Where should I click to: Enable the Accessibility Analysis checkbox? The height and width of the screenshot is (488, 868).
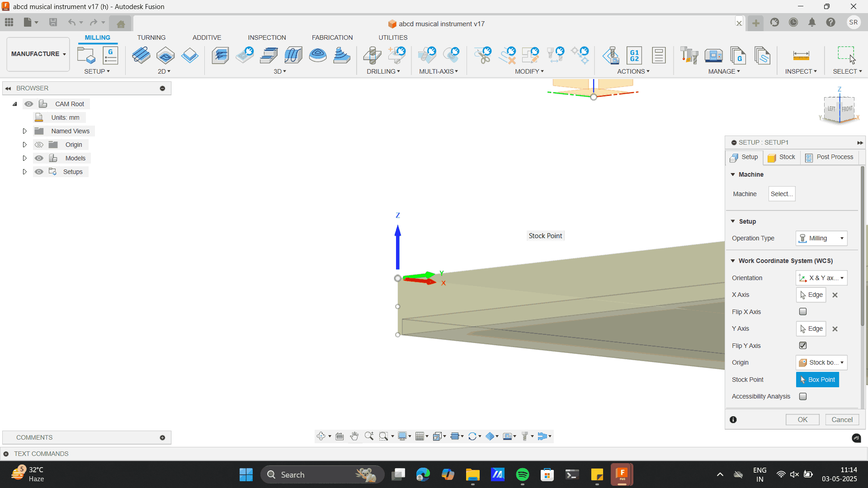point(803,396)
